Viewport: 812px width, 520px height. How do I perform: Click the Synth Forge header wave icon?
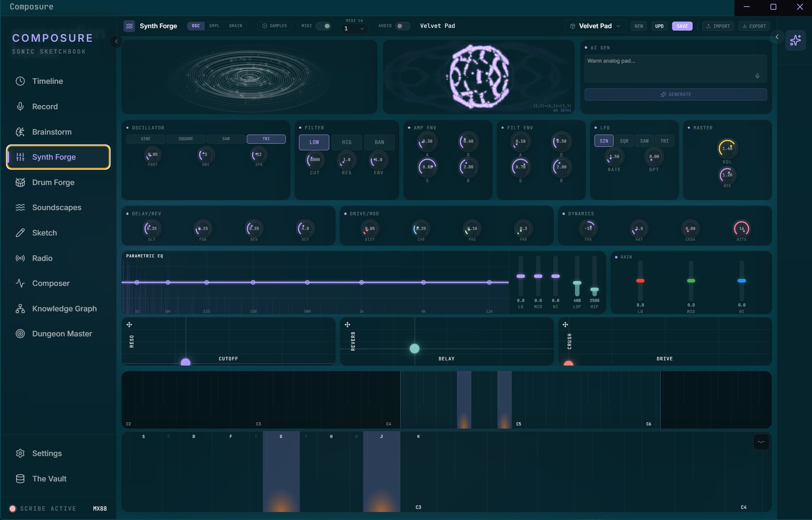pyautogui.click(x=129, y=26)
